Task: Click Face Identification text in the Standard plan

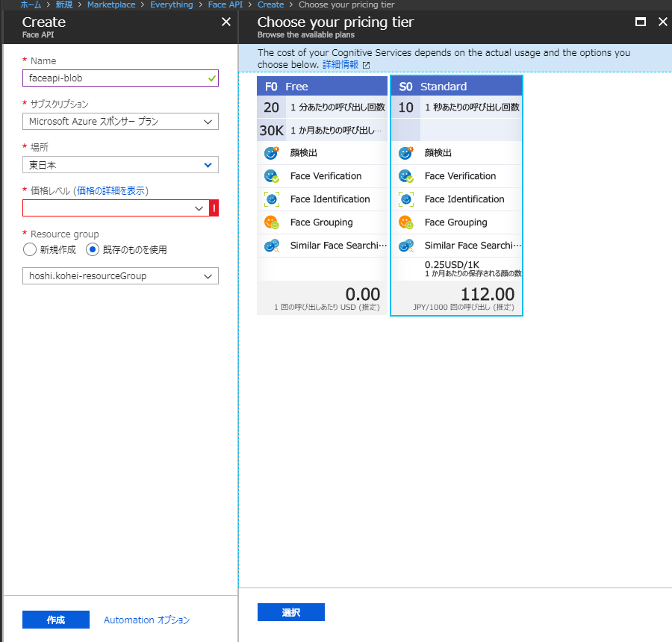Action: coord(464,199)
